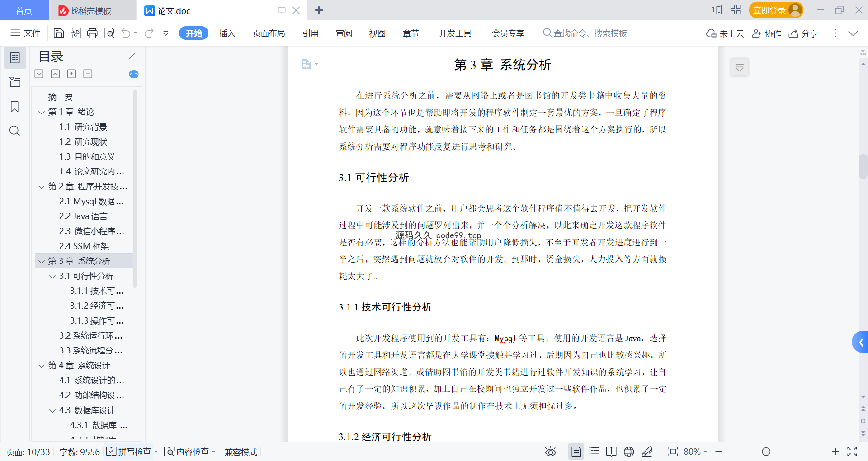
Task: Click the document page options icon
Action: (x=309, y=64)
